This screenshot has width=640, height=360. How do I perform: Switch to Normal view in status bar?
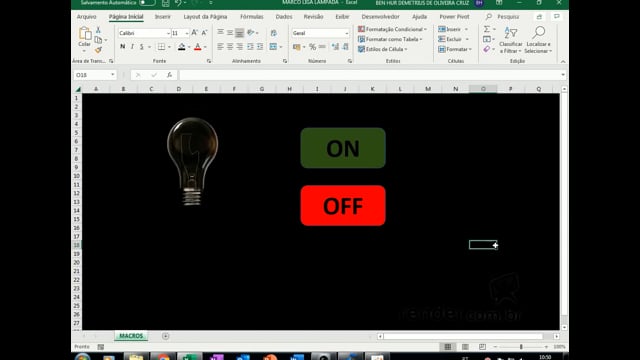[448, 347]
